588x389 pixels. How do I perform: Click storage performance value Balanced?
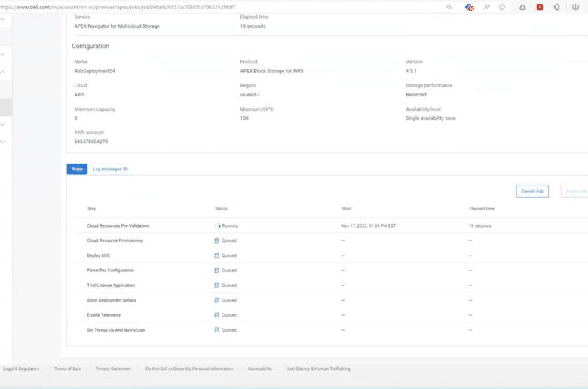416,95
